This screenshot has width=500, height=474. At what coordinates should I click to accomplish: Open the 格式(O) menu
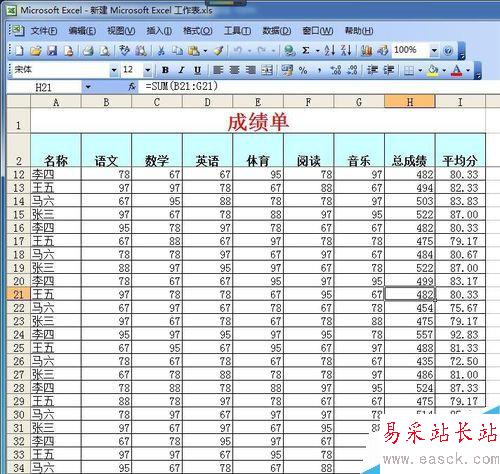point(197,31)
